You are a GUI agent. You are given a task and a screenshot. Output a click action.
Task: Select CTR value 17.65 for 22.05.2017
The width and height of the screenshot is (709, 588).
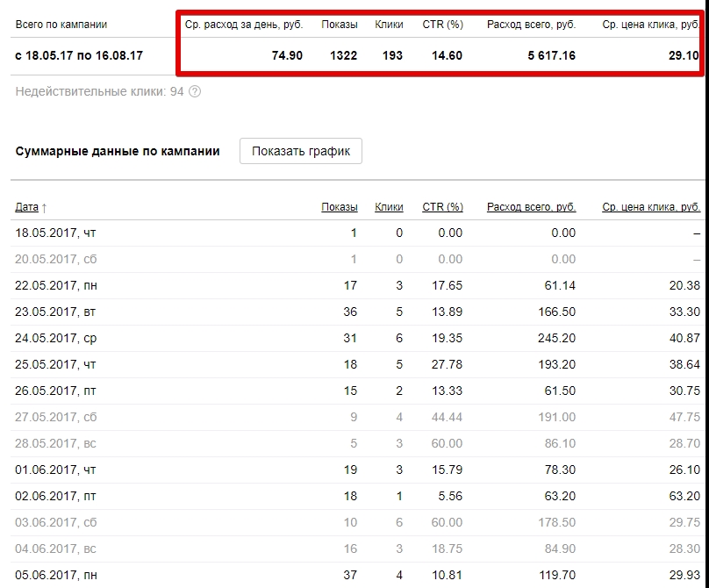tap(447, 285)
